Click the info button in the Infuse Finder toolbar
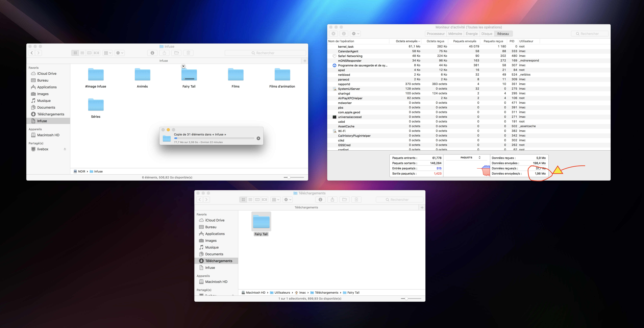The width and height of the screenshot is (644, 328). pyautogui.click(x=152, y=53)
